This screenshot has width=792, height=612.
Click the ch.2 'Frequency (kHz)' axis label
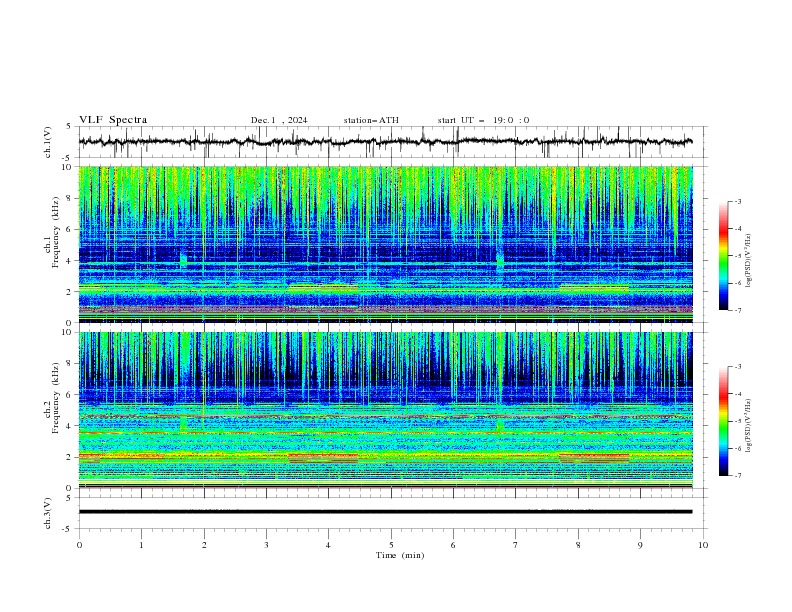coord(56,398)
